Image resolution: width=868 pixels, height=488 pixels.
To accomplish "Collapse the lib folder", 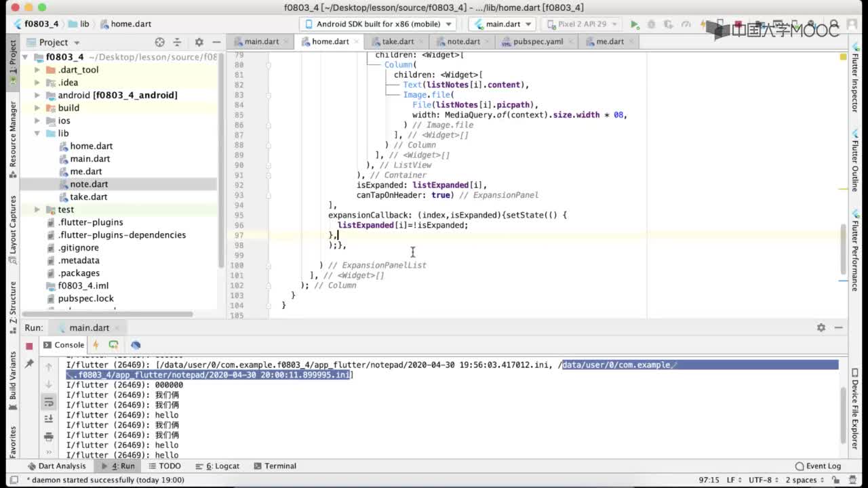I will (x=38, y=134).
